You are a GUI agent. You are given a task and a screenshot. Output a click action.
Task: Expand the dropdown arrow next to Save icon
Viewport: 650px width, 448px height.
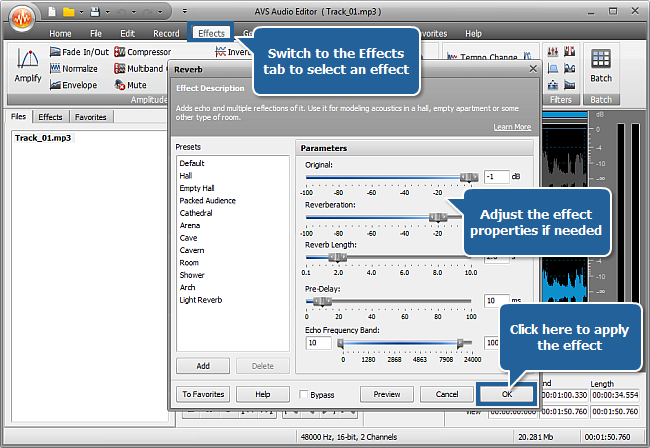pos(107,12)
